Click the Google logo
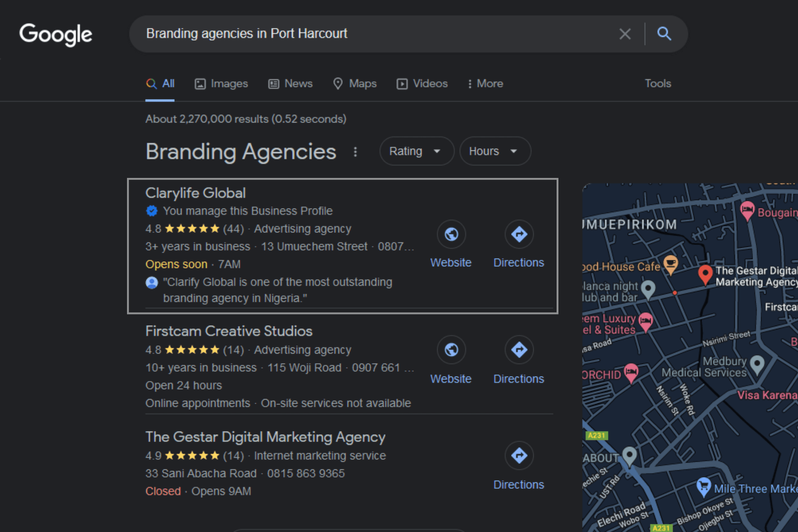798x532 pixels. point(56,34)
